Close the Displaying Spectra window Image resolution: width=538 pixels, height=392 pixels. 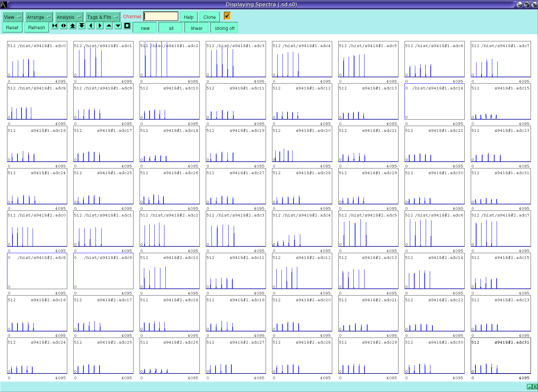(x=534, y=4)
